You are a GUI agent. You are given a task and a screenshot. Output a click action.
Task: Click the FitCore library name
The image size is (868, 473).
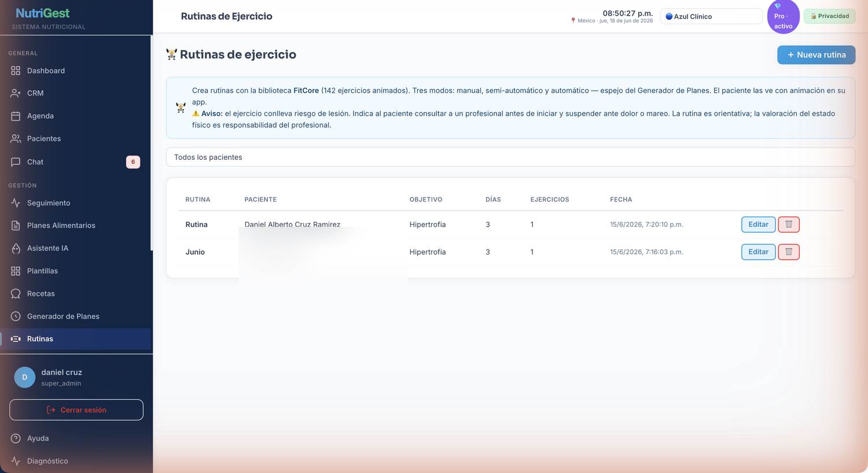(306, 90)
